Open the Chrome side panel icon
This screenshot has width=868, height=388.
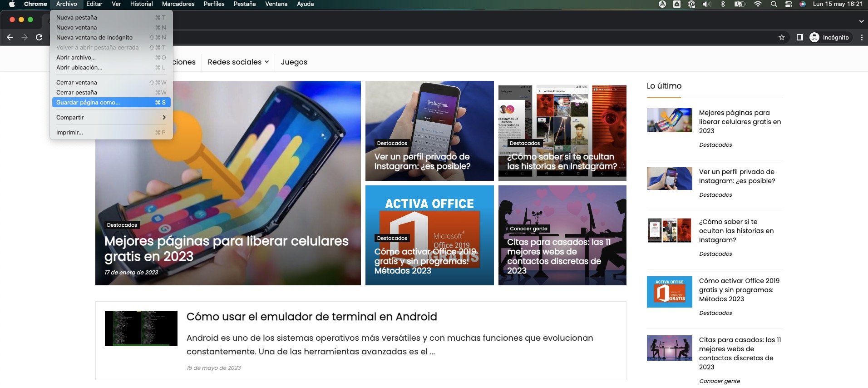800,37
